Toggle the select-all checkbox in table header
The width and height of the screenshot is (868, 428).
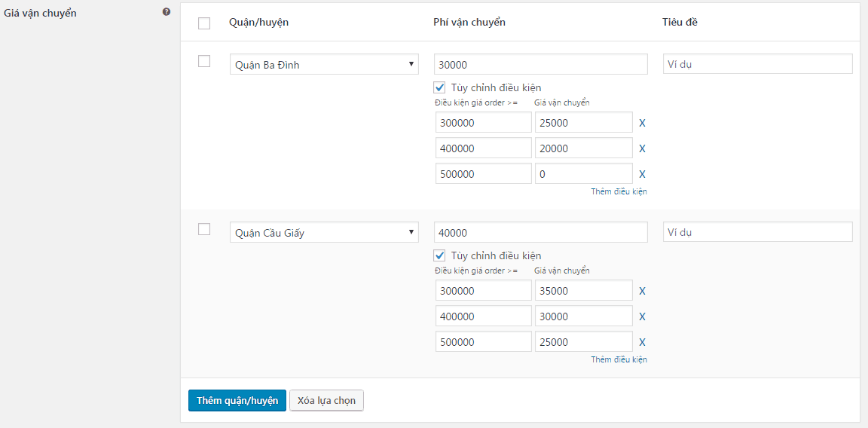(204, 23)
